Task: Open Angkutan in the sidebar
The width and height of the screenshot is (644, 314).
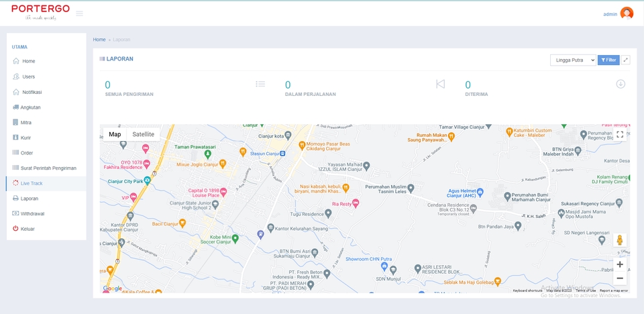Action: (x=46, y=107)
